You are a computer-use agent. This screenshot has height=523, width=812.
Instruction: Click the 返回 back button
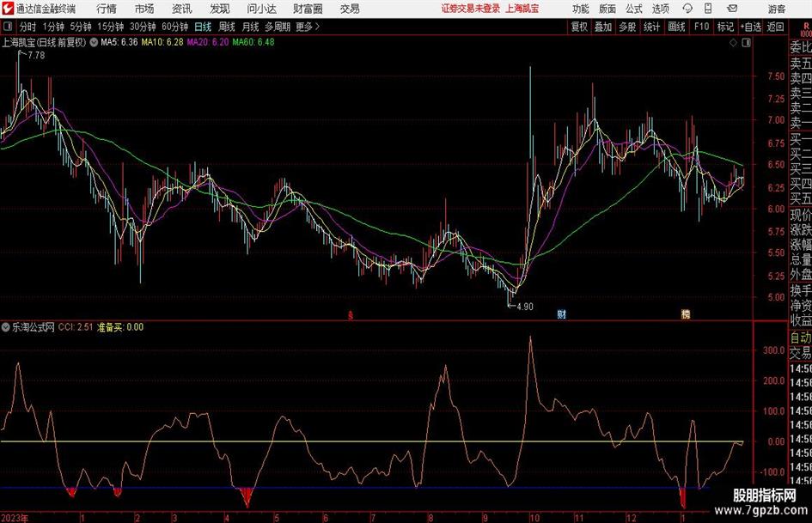click(775, 27)
